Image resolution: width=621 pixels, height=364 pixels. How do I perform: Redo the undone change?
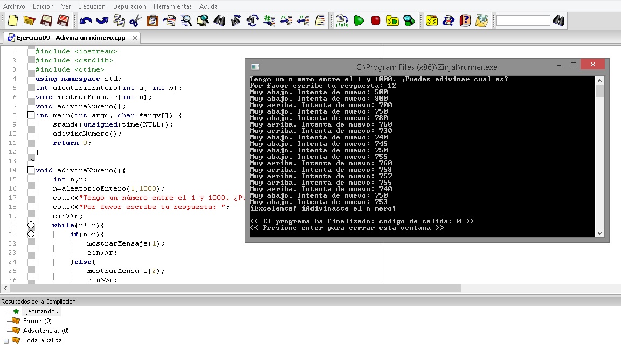103,20
